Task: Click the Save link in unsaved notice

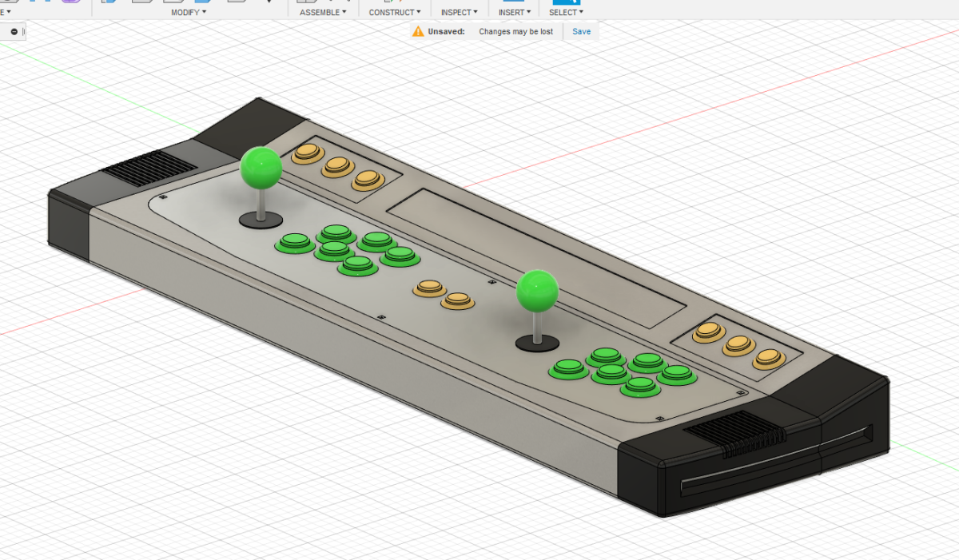Action: 581,31
